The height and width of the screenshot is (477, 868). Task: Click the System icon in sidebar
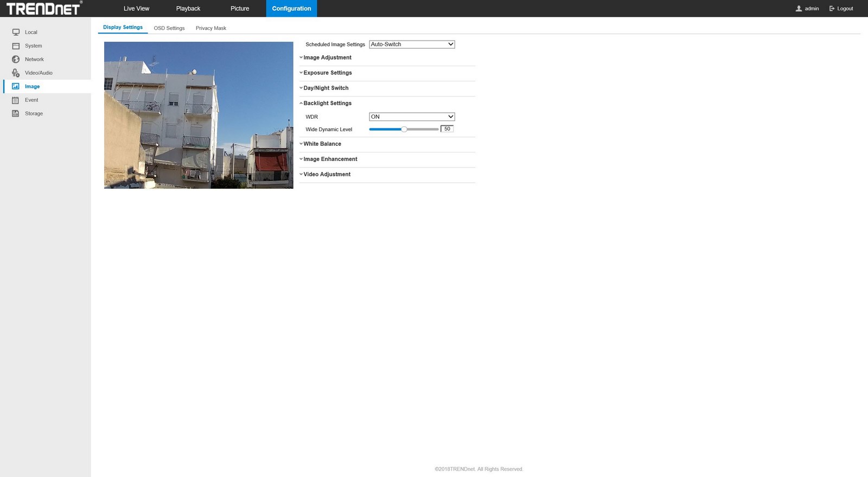click(16, 46)
